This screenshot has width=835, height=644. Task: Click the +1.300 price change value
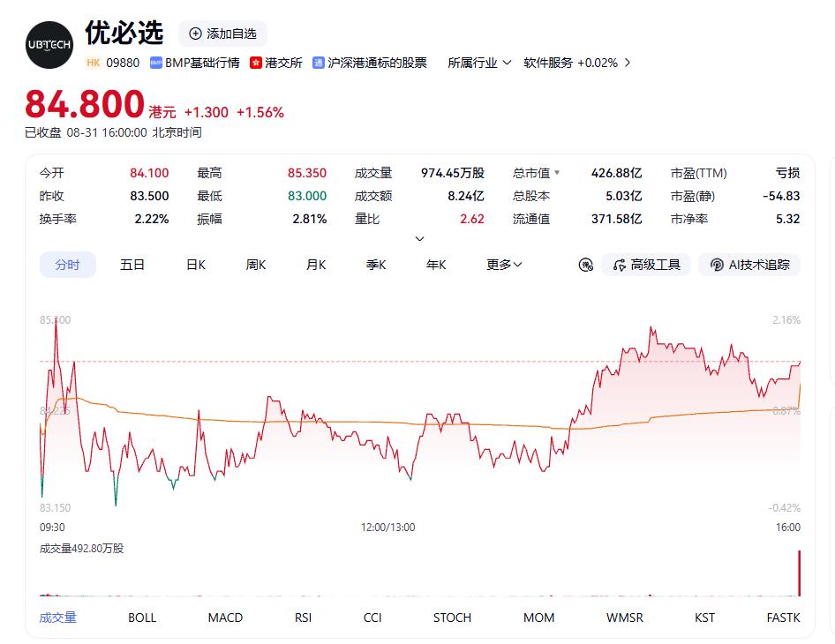click(206, 112)
